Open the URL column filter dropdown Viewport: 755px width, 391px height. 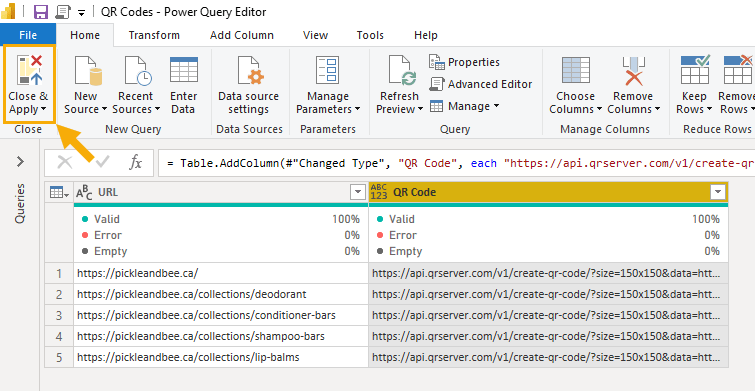click(x=358, y=193)
